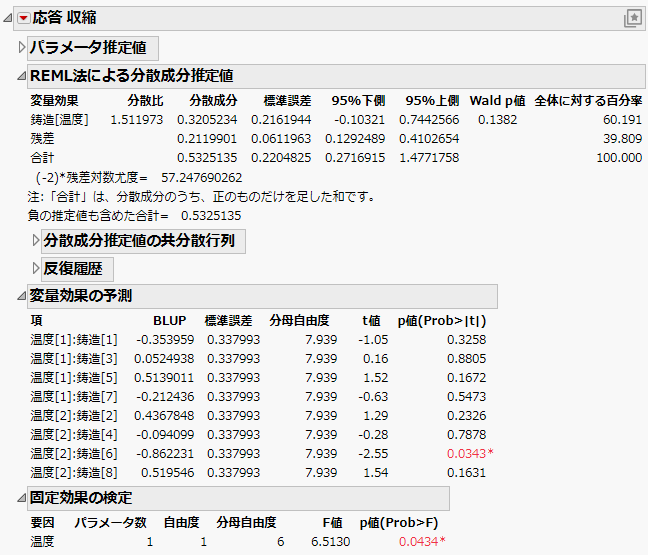Select the 残差 row label

point(42,139)
